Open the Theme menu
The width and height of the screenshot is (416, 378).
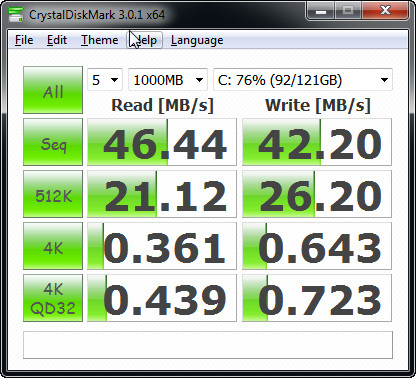pos(100,40)
